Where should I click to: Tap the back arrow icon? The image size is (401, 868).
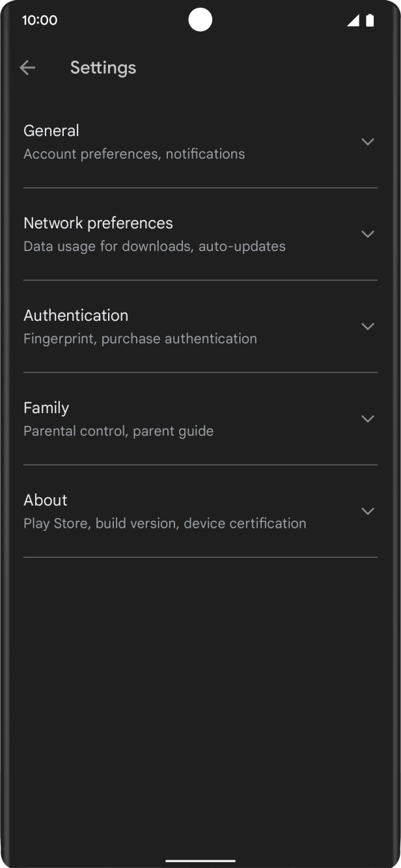pyautogui.click(x=27, y=68)
